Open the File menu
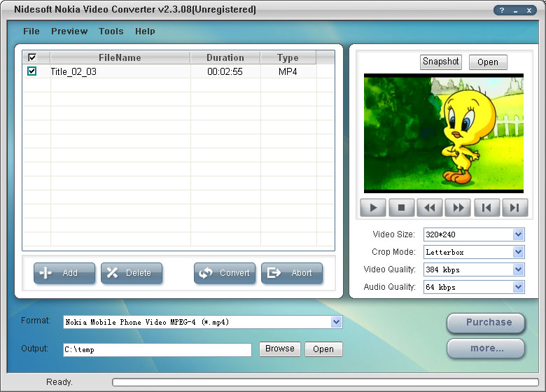 click(x=31, y=31)
